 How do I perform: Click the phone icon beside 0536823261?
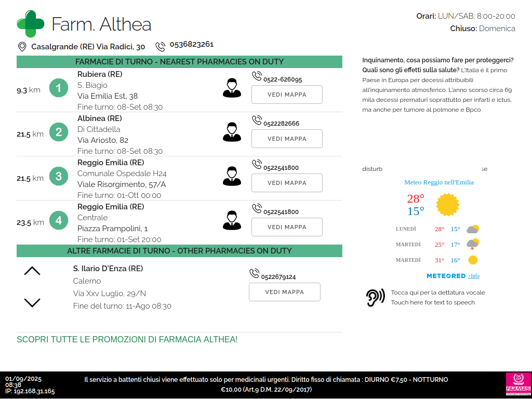click(x=161, y=46)
